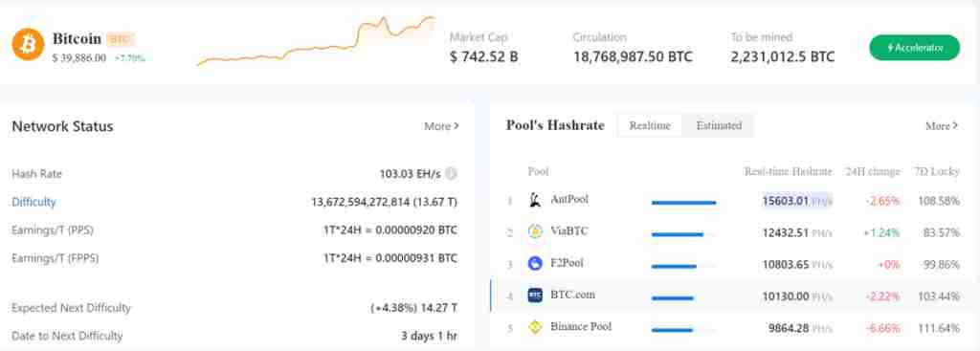The width and height of the screenshot is (980, 351).
Task: Click the BTC.com logo icon
Action: point(535,296)
